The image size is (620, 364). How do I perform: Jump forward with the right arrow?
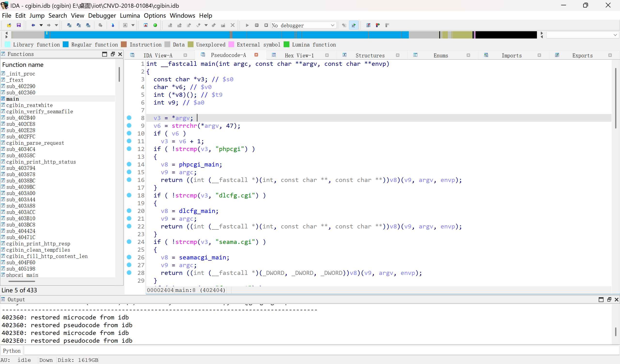pos(48,25)
